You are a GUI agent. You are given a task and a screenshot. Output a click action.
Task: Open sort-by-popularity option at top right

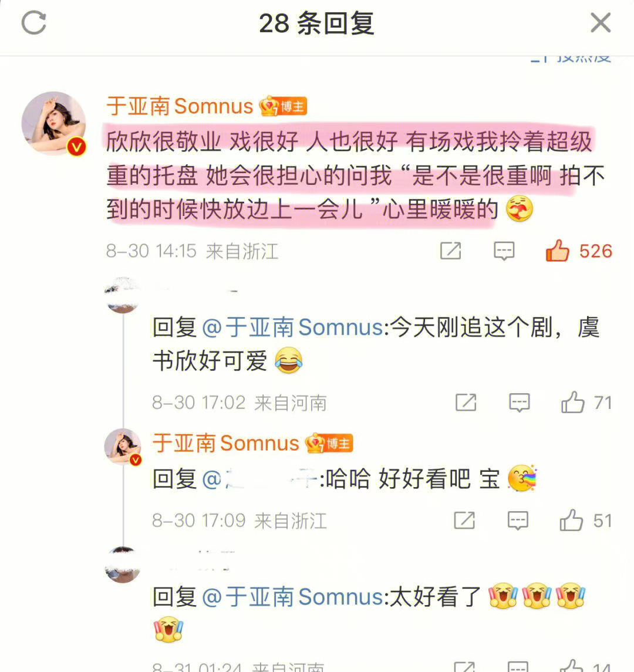[x=571, y=59]
